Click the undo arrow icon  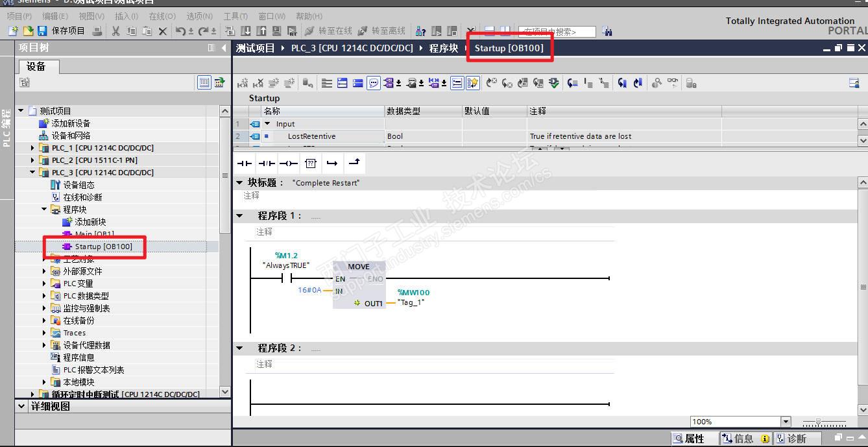point(181,30)
